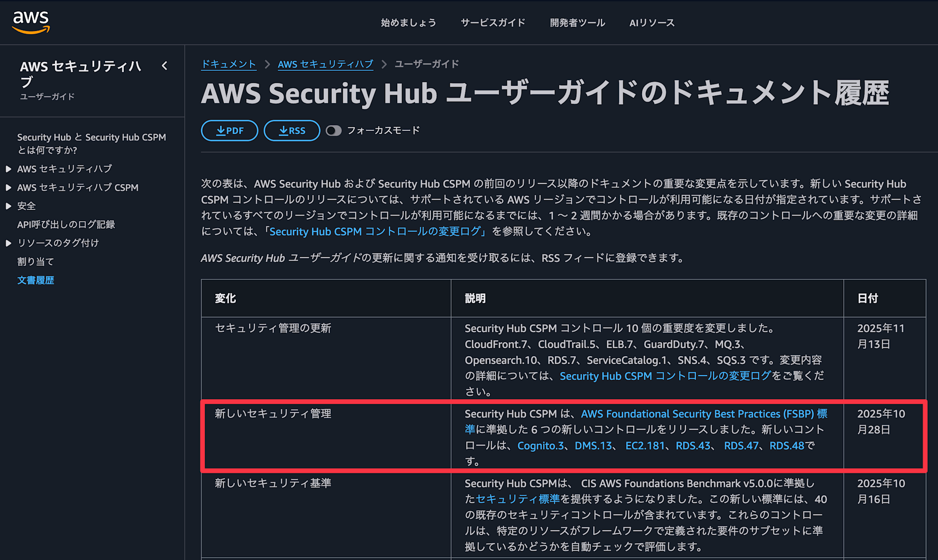Expand the AWS セキュリティハブ tree item

8,169
